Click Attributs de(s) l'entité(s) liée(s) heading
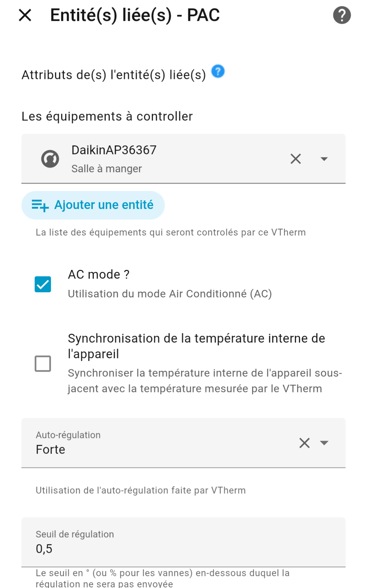Image resolution: width=367 pixels, height=588 pixels. pyautogui.click(x=114, y=75)
